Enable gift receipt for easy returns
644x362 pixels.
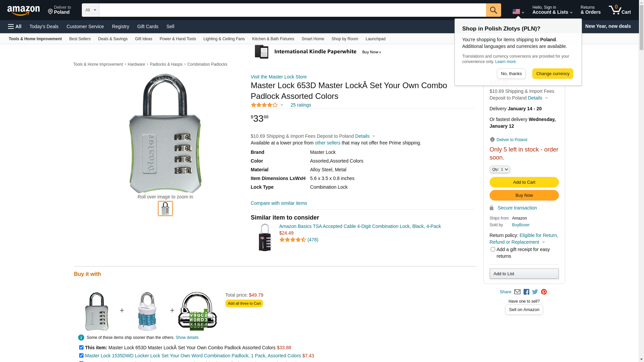click(x=493, y=249)
